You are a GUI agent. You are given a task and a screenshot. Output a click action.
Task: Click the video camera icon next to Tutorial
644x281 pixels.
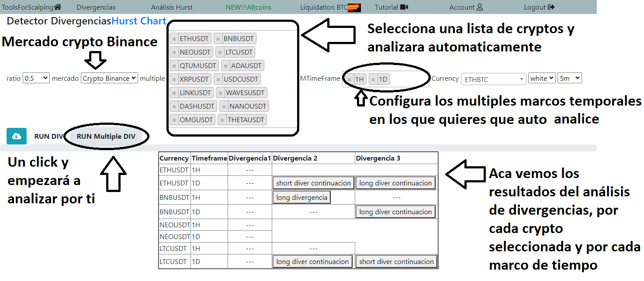[404, 7]
